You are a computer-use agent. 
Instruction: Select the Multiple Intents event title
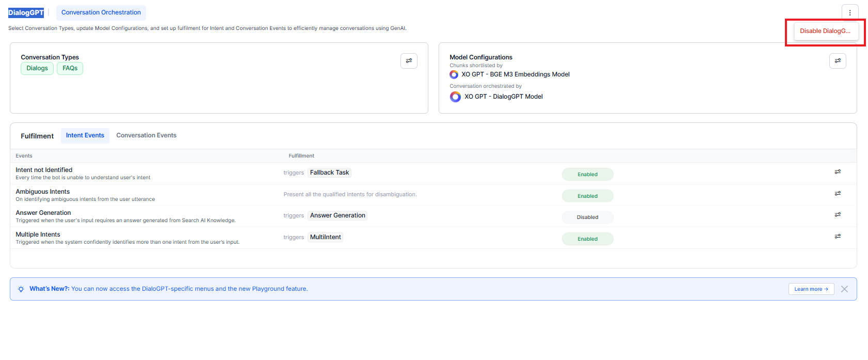[x=38, y=234]
